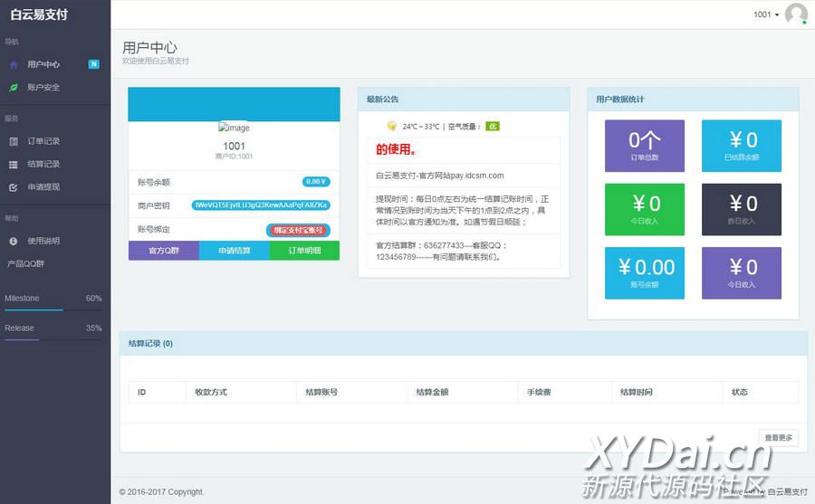This screenshot has width=815, height=504.
Task: Click the list icon beside 结算记录
Action: tap(14, 164)
